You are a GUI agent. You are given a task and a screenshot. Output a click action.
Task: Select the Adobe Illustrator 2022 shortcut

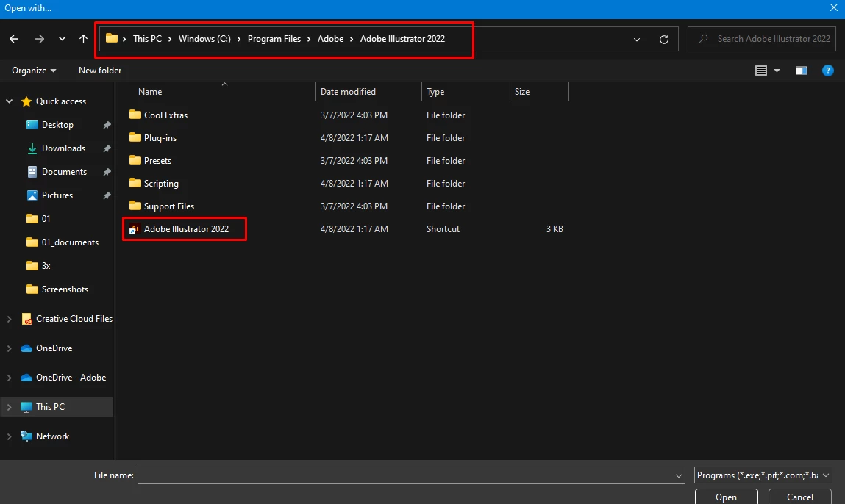point(179,228)
